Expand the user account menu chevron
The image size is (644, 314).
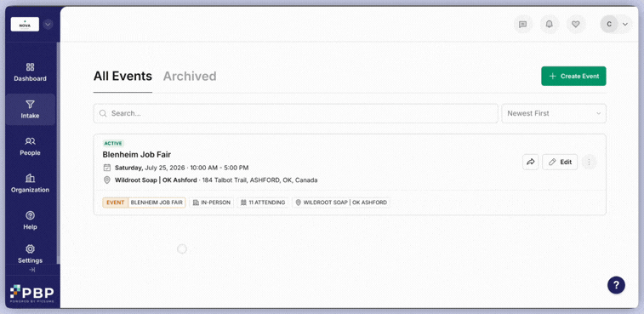point(625,24)
